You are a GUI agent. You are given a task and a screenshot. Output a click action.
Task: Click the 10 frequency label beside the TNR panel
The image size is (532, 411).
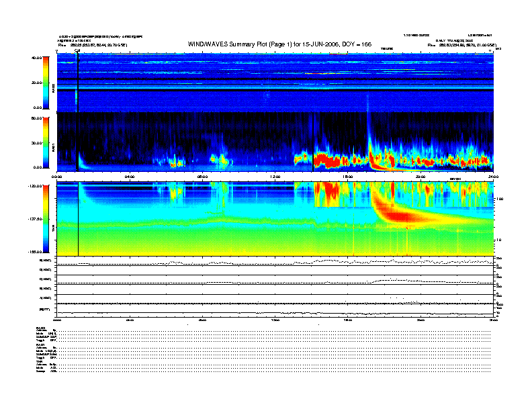coord(498,240)
